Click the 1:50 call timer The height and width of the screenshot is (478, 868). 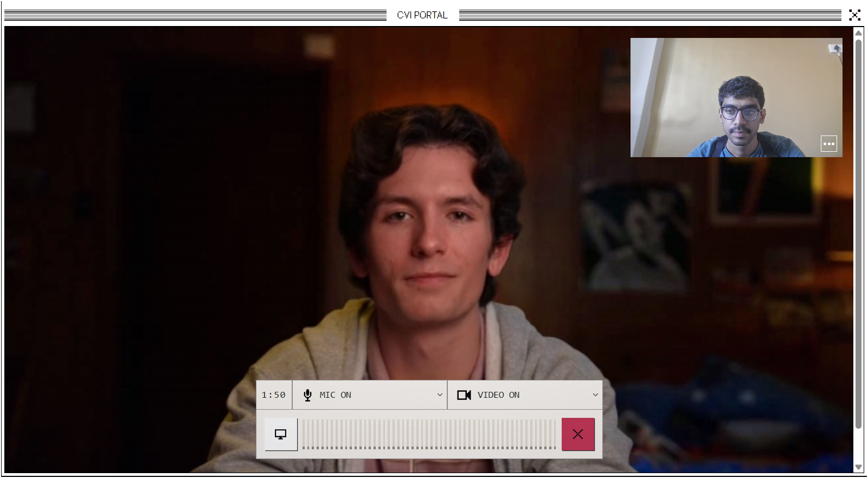274,395
